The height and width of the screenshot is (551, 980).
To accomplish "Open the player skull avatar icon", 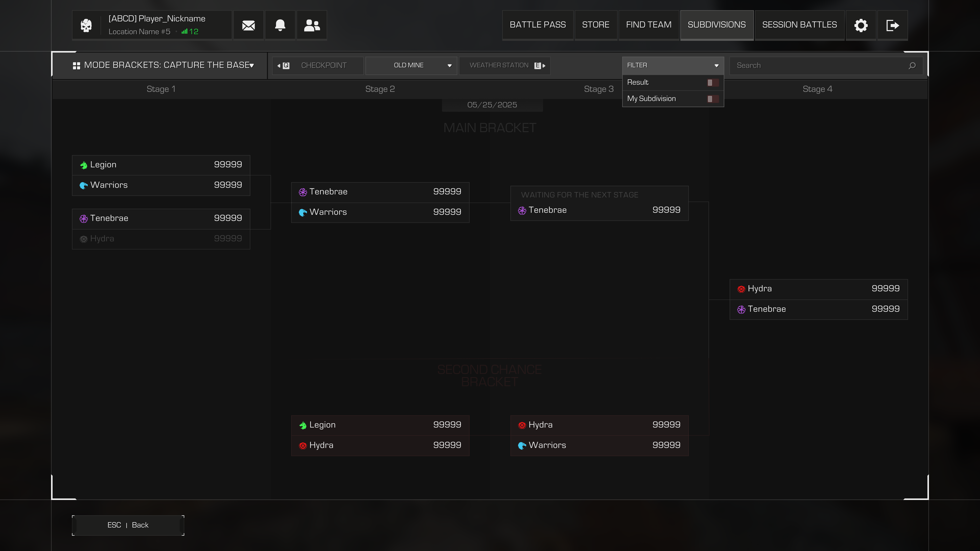I will point(86,26).
